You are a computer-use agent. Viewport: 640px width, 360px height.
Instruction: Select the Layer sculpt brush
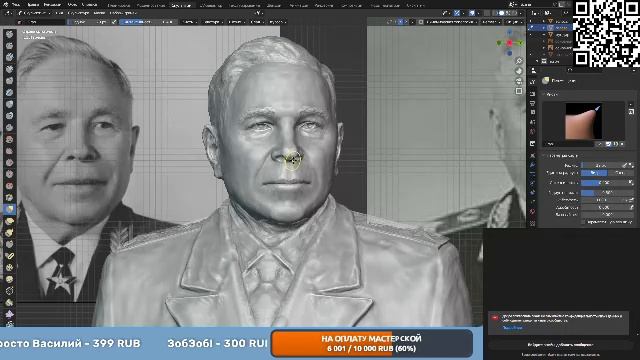pos(10,93)
